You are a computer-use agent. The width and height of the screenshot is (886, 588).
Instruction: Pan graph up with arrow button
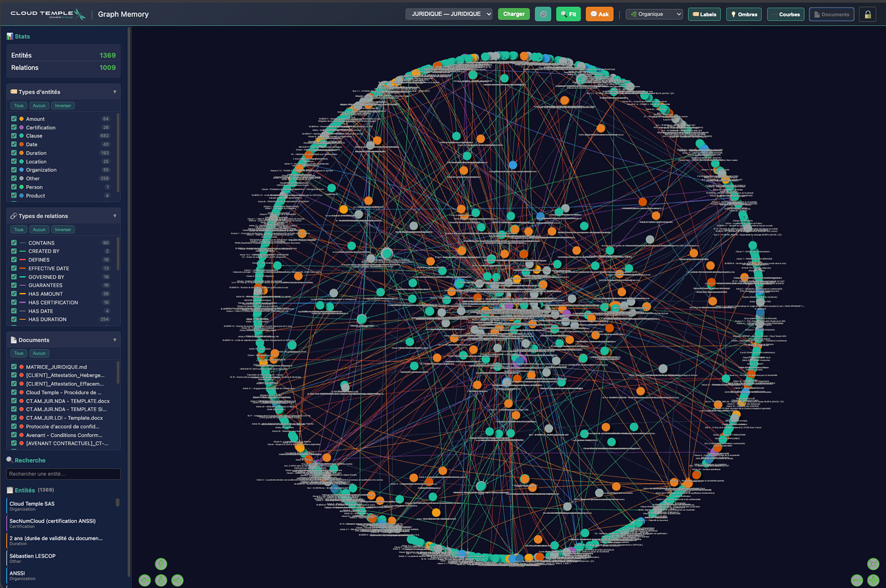point(161,564)
